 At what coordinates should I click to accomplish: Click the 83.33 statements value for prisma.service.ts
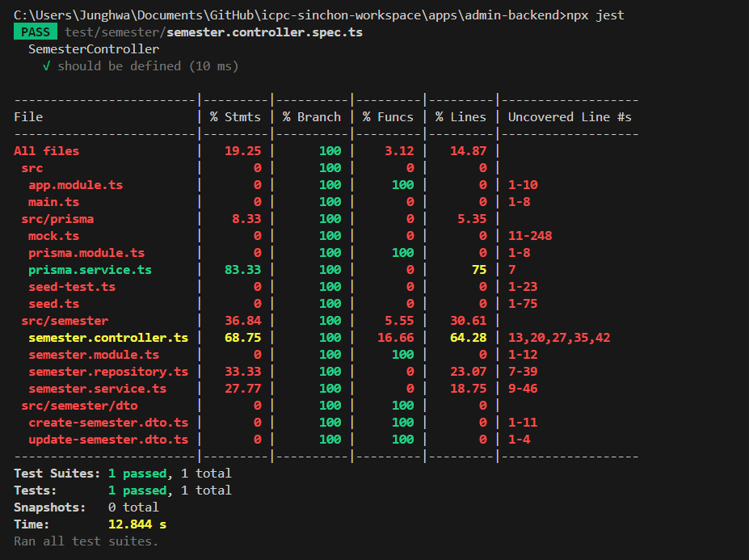(x=242, y=270)
